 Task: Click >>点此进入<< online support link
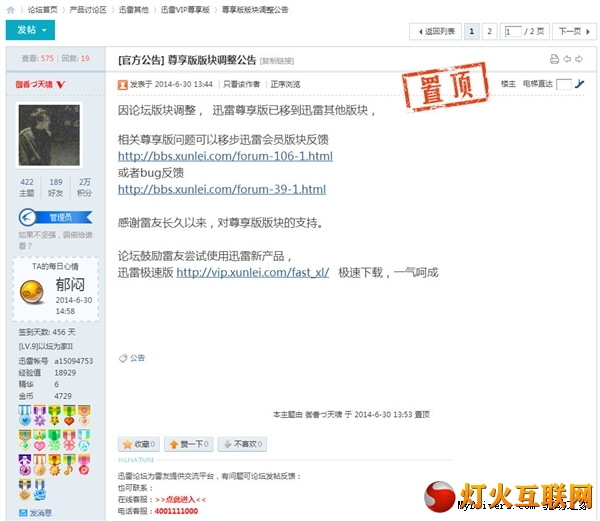click(181, 500)
